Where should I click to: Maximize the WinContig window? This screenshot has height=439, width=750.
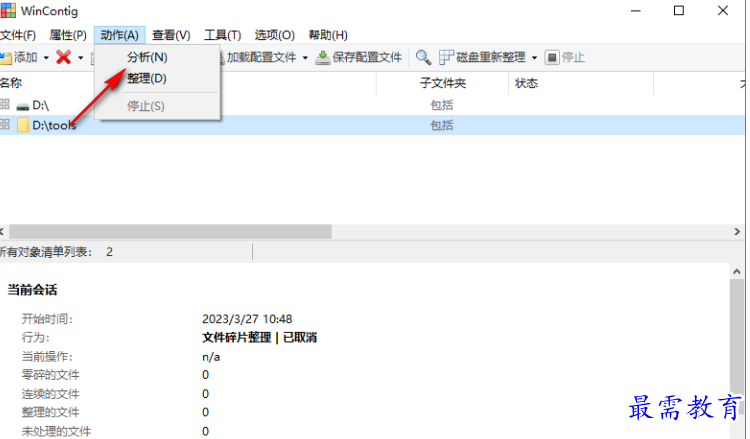[679, 11]
